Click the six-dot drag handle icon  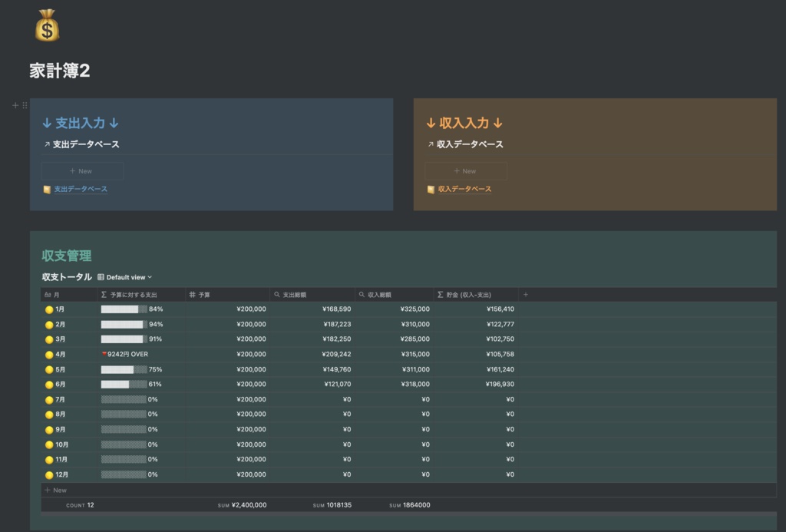[25, 105]
